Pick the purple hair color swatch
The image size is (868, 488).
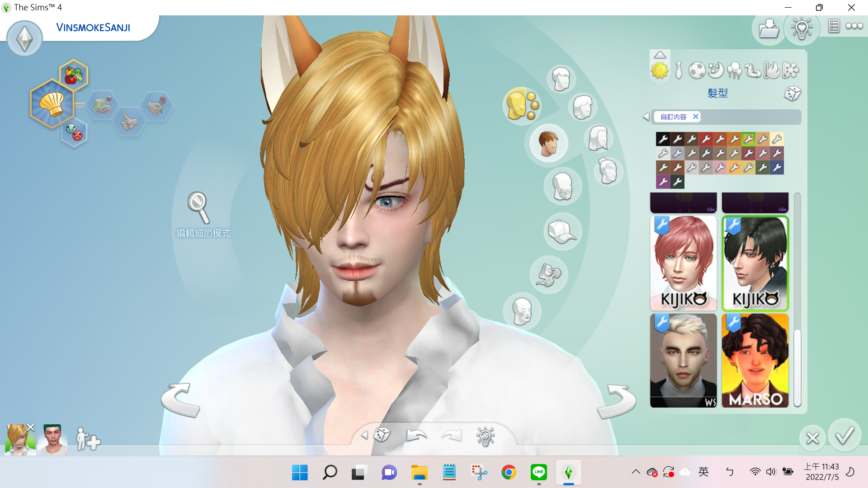(x=663, y=182)
